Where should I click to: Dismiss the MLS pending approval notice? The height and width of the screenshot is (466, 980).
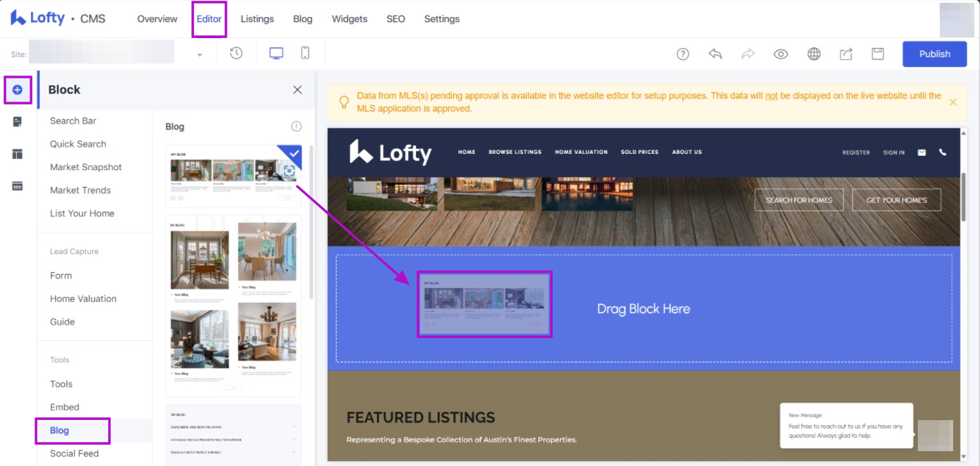point(952,102)
